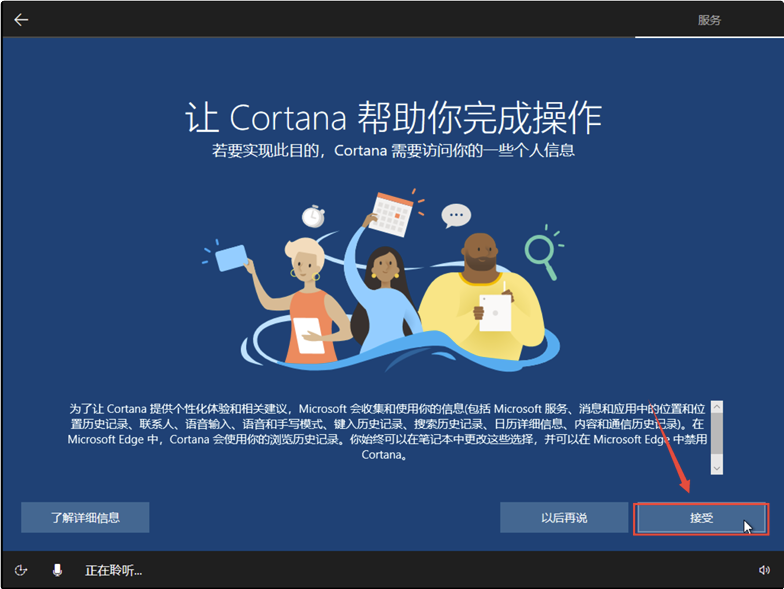Open the Ease of Access icon
The image size is (784, 589).
point(21,570)
